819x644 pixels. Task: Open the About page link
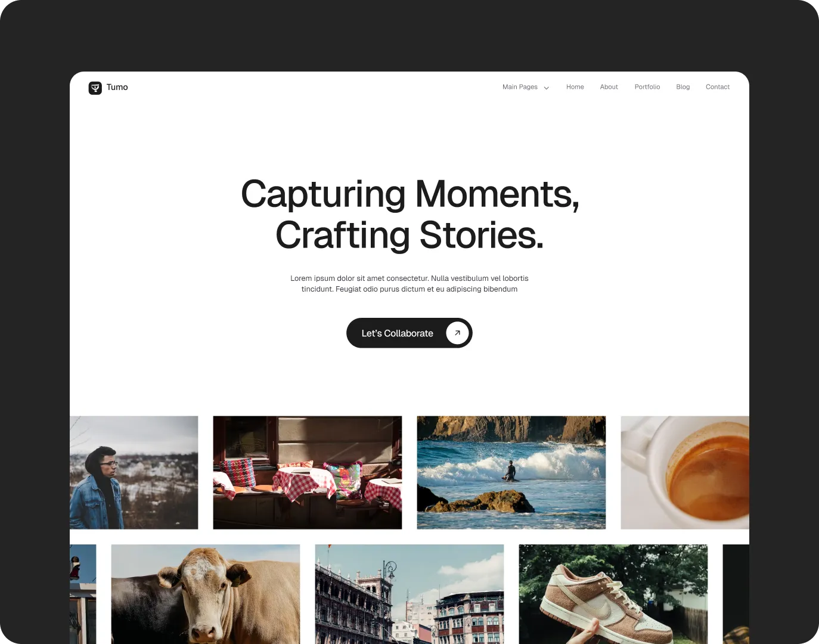point(609,87)
